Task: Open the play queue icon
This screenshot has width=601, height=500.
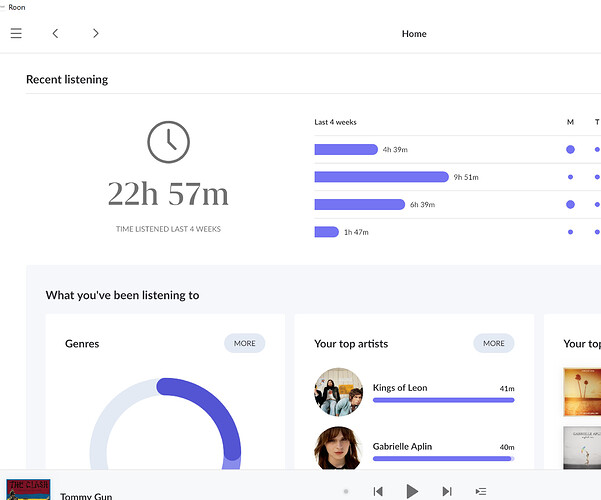Action: [481, 491]
